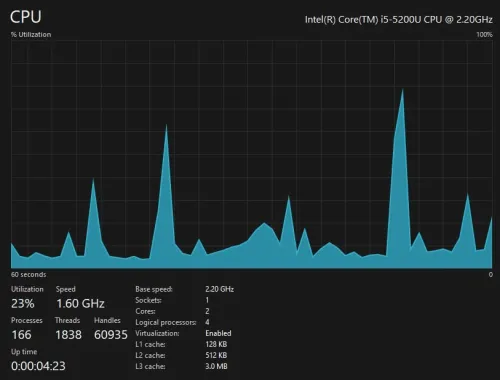
Task: Click the L1 cache 128 KB value
Action: tap(216, 344)
